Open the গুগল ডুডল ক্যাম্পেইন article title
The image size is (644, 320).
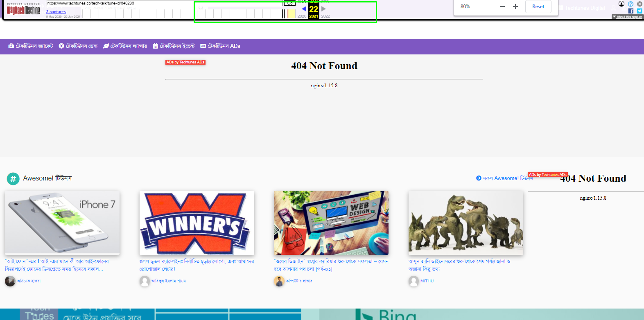pyautogui.click(x=197, y=265)
